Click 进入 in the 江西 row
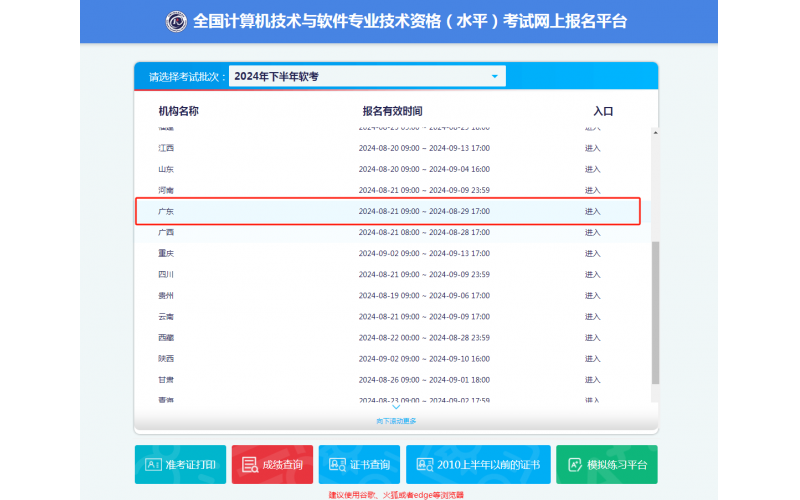The height and width of the screenshot is (500, 800). pos(592,148)
